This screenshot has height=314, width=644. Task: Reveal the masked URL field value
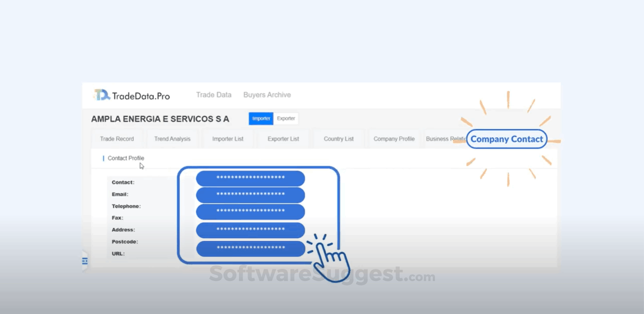[250, 249]
